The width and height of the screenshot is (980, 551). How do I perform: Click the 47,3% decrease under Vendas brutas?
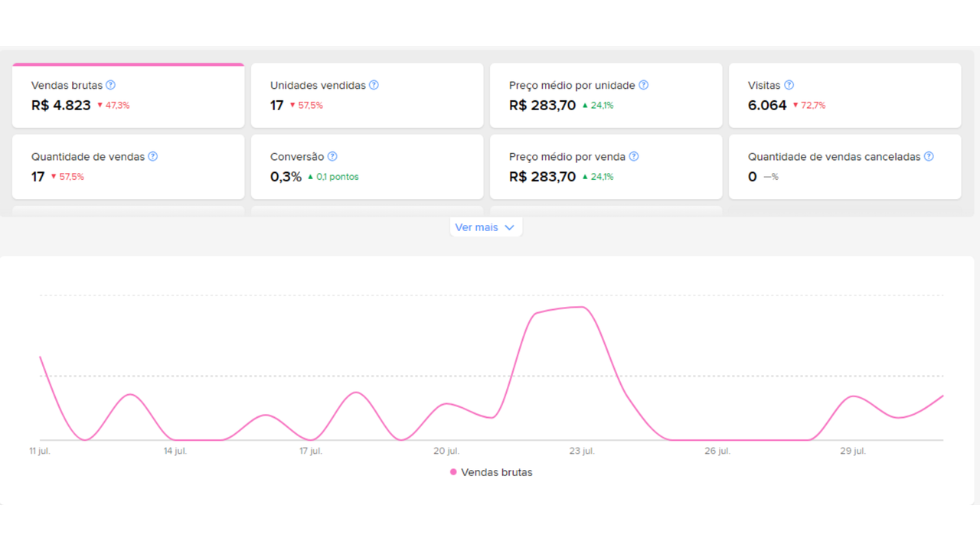pyautogui.click(x=113, y=106)
